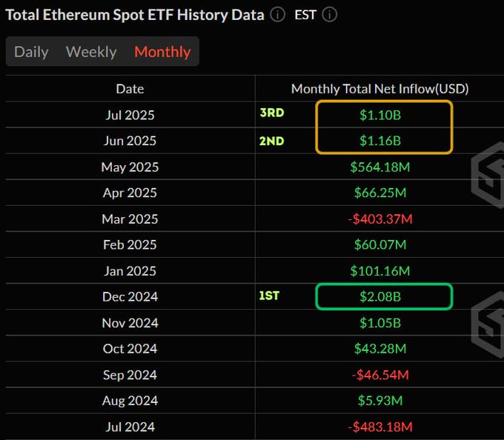Click the Monthly Total Net Inflow header

pyautogui.click(x=379, y=89)
